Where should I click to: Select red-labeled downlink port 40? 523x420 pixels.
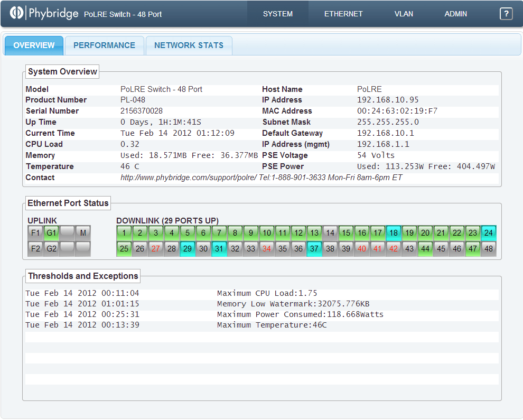click(362, 249)
